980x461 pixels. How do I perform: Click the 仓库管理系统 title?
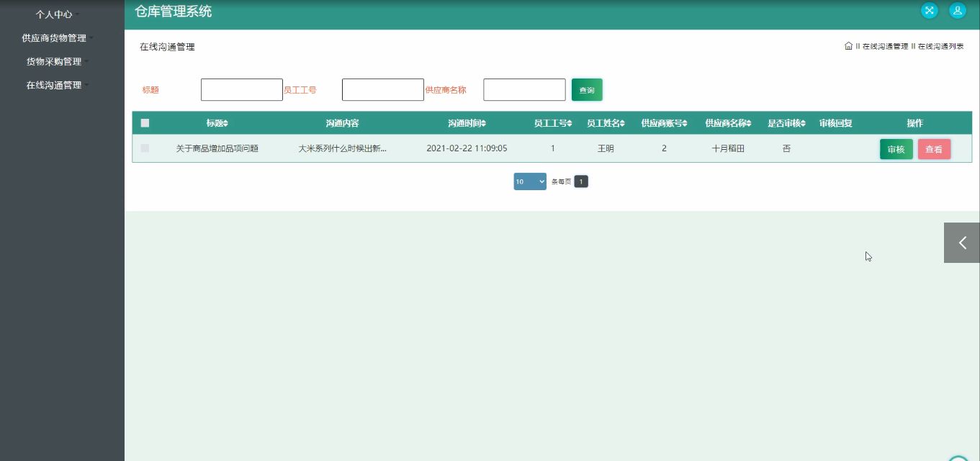click(174, 12)
